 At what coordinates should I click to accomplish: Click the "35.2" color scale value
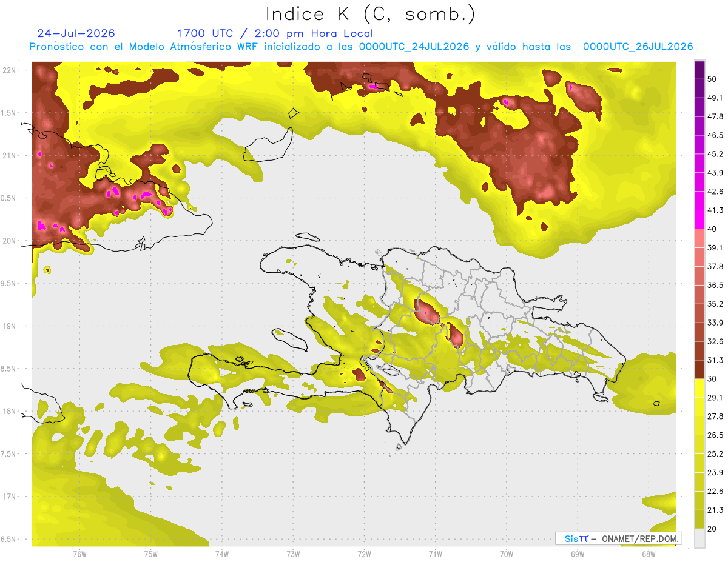tap(715, 304)
